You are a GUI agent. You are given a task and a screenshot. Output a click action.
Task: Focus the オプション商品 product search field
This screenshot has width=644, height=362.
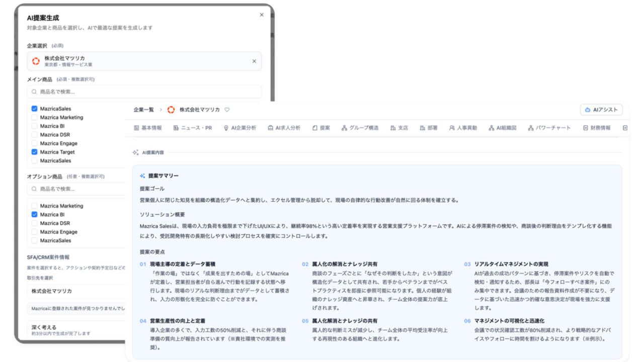76,189
